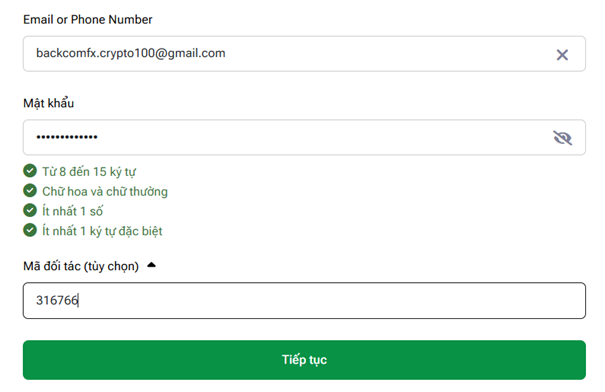Click requirement text "Ít nhất 1 ký tự đặc biệt"

click(x=102, y=231)
